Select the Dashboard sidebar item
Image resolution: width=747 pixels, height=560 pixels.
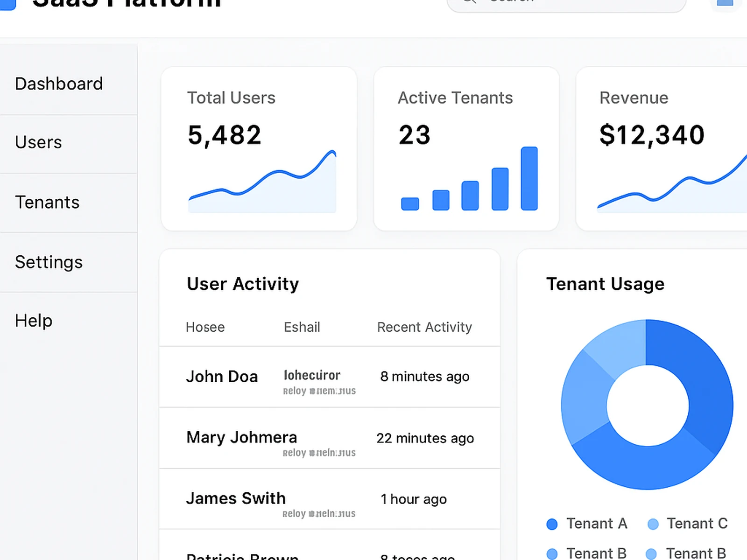point(59,84)
